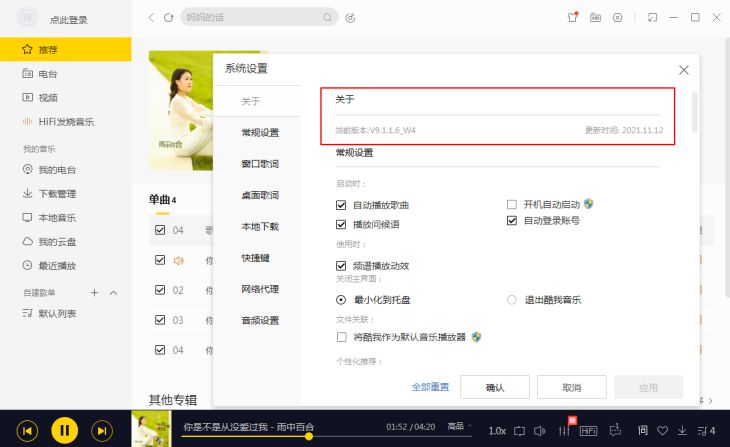
Task: Skip to the next track
Action: (102, 431)
